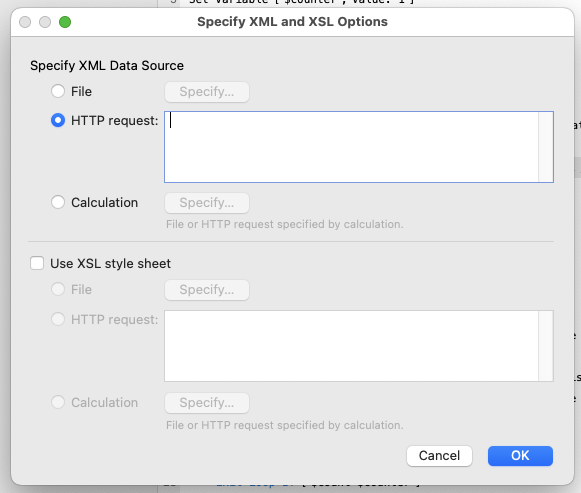Viewport: 581px width, 493px height.
Task: Click the scrollbar of XSL HTTP request field
Action: coord(546,346)
